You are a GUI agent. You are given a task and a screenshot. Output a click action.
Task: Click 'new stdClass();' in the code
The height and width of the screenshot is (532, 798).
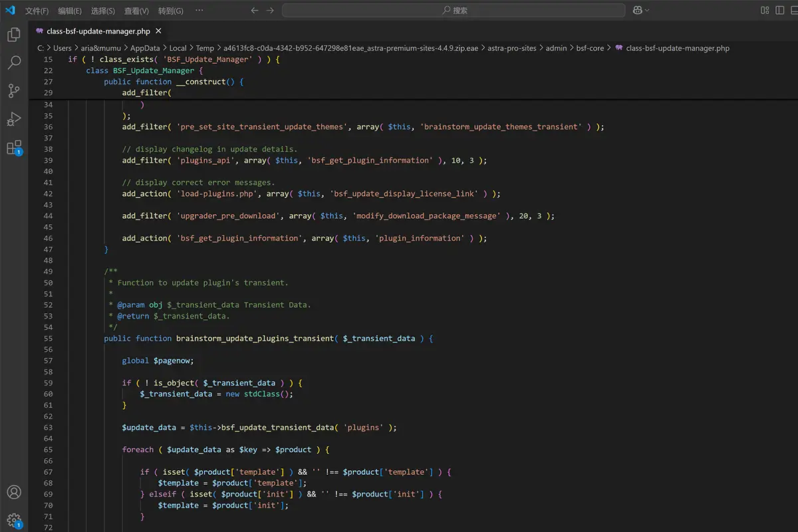[259, 394]
